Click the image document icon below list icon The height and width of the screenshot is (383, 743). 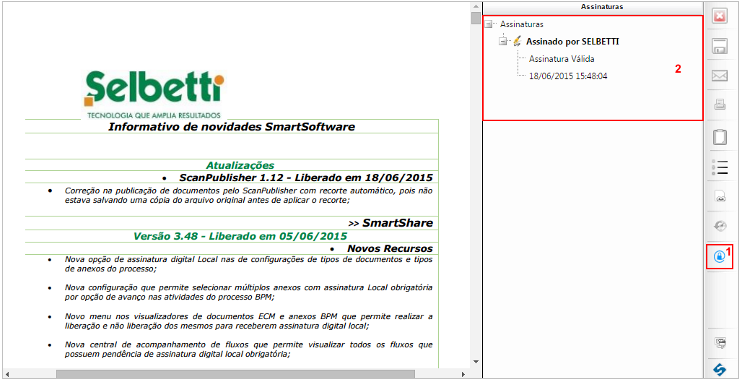[x=719, y=197]
